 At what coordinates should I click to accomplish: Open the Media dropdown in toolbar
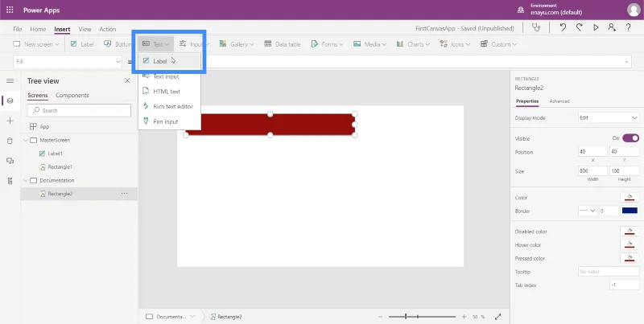(x=369, y=44)
